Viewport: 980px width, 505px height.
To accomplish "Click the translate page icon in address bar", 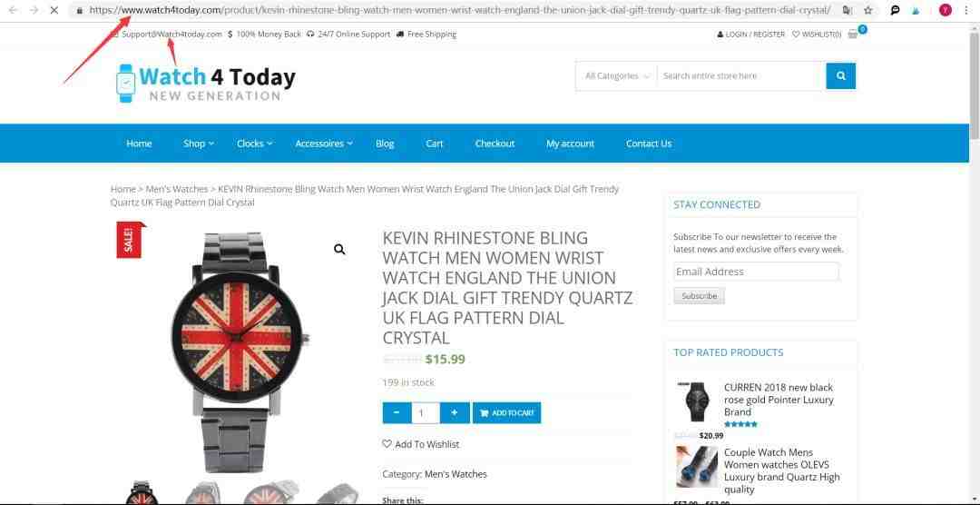I will (847, 11).
